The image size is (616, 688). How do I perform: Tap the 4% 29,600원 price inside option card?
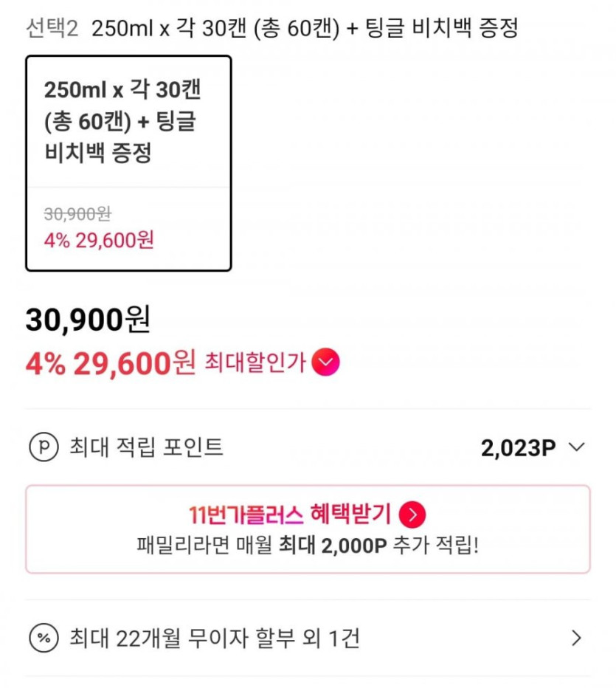99,241
